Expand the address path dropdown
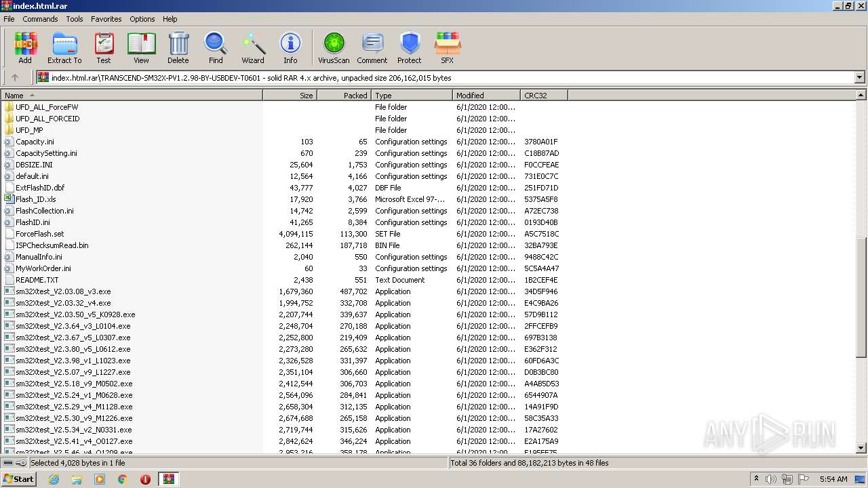The height and width of the screenshot is (488, 868). point(859,77)
